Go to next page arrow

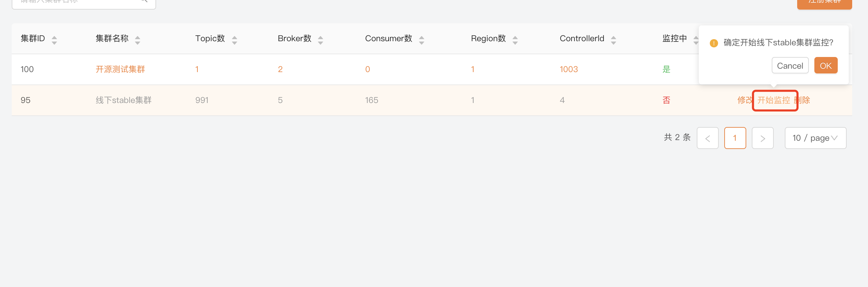[x=762, y=138]
